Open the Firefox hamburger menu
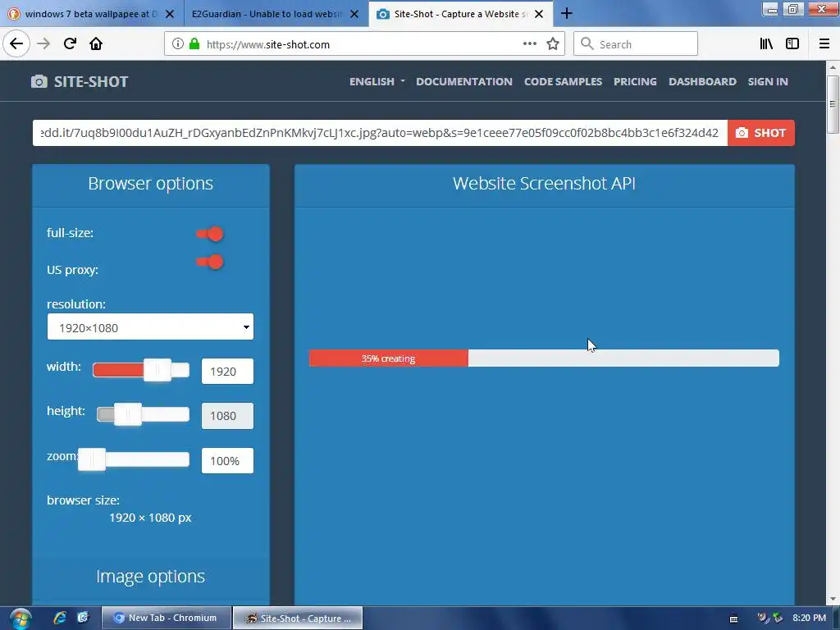 tap(824, 44)
